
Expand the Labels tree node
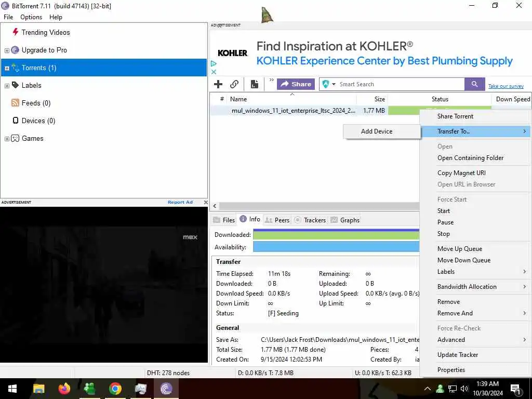point(7,86)
